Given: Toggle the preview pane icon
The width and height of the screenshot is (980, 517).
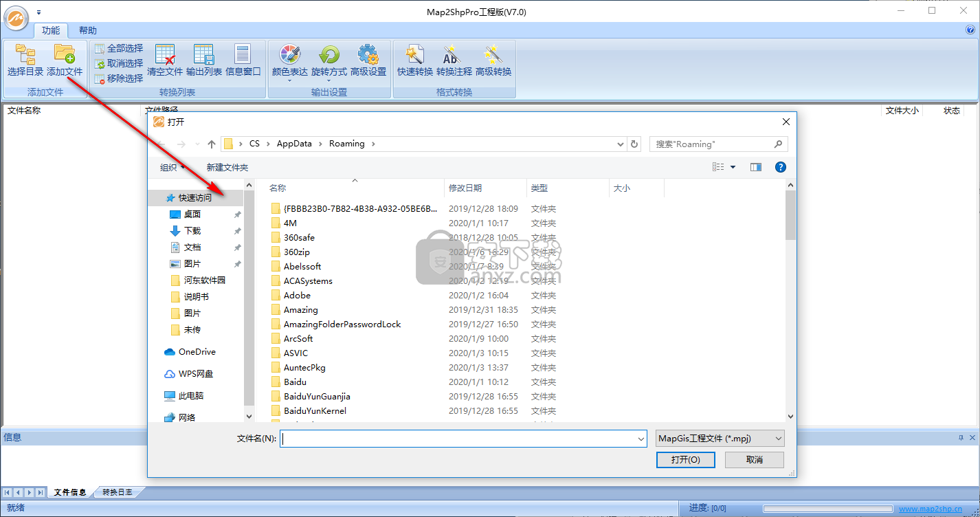Looking at the screenshot, I should point(756,167).
